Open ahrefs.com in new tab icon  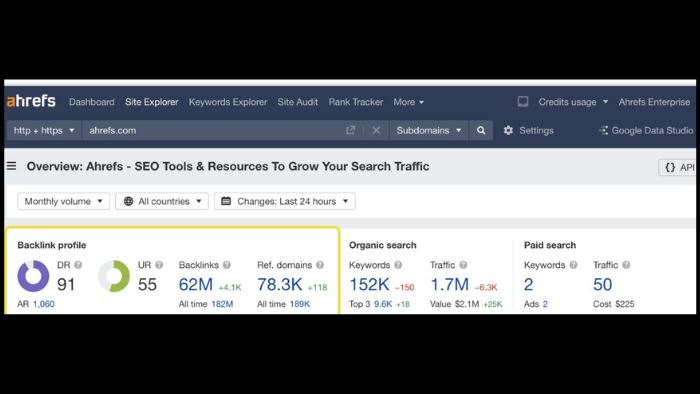(x=350, y=130)
